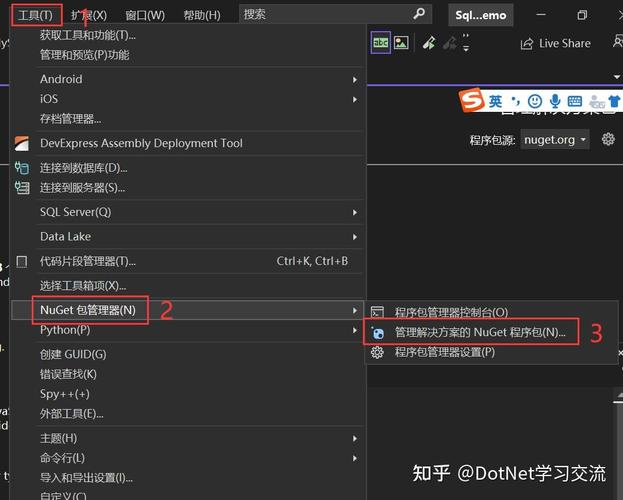
Task: Launch Spy++(+)
Action: (188, 394)
